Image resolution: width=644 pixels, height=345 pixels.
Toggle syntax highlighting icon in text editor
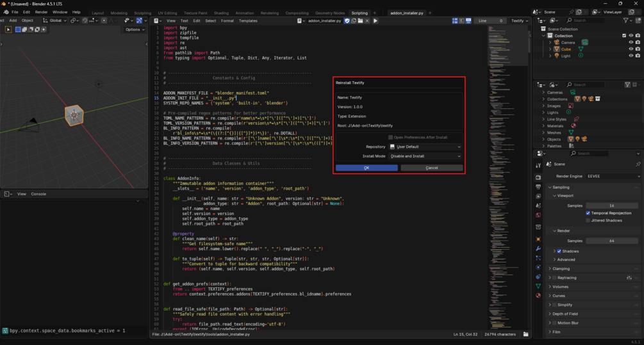pos(468,20)
